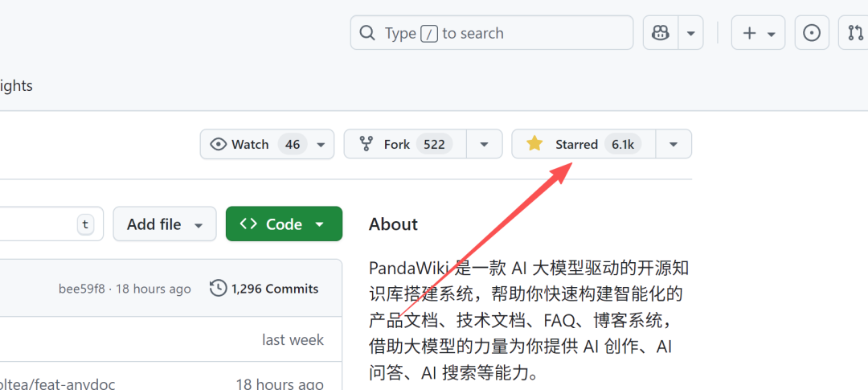Click the 'last week' file timestamp
868x390 pixels.
[x=293, y=340]
